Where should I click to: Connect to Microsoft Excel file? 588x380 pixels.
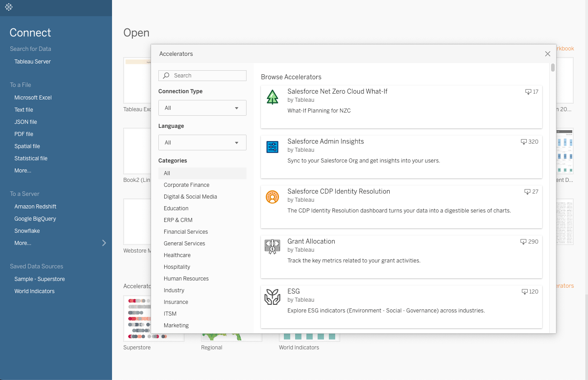(33, 98)
